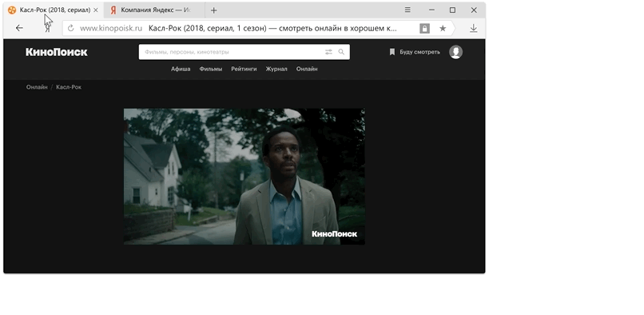This screenshot has width=644, height=315.
Task: Maximize the browser window
Action: pyautogui.click(x=452, y=10)
